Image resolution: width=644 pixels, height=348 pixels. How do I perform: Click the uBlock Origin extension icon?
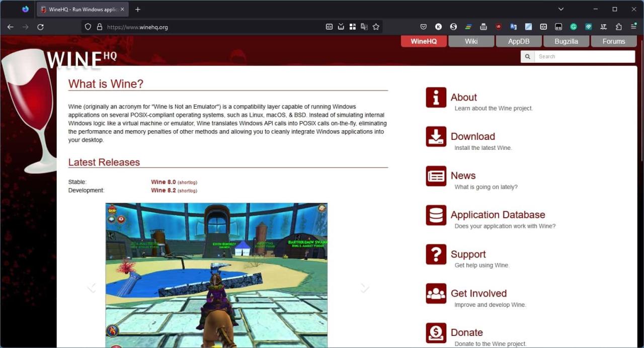499,27
